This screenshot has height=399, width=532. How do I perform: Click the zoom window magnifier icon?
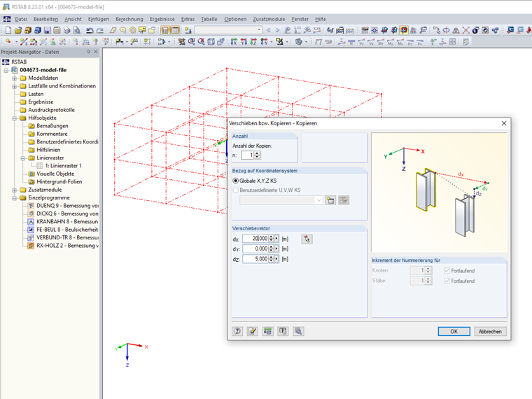pos(192,42)
